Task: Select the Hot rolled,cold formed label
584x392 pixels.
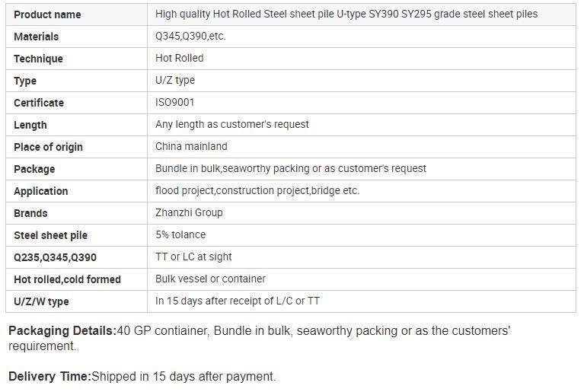Action: (68, 279)
